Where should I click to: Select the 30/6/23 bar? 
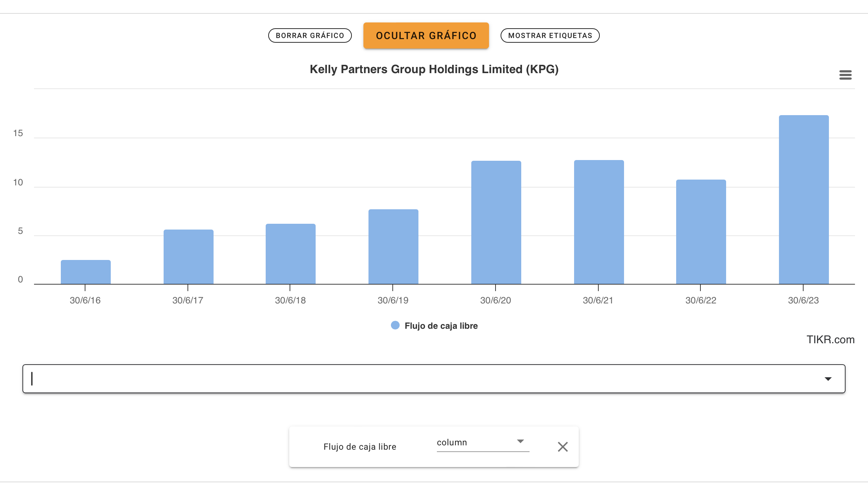804,199
